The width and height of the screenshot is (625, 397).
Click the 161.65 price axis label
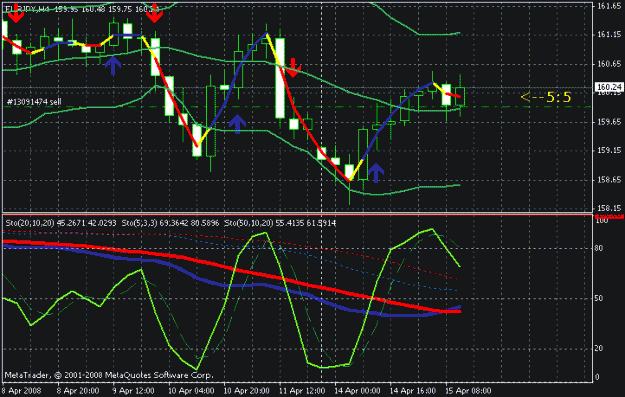[x=609, y=6]
